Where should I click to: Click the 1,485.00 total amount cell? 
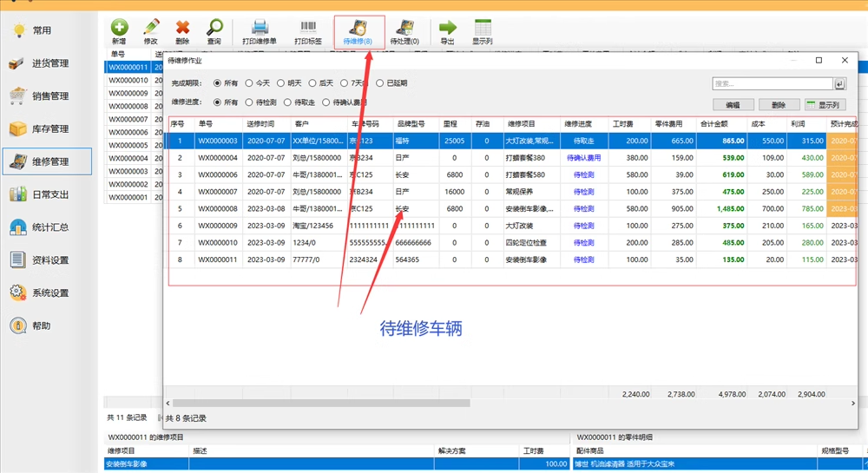tap(722, 209)
